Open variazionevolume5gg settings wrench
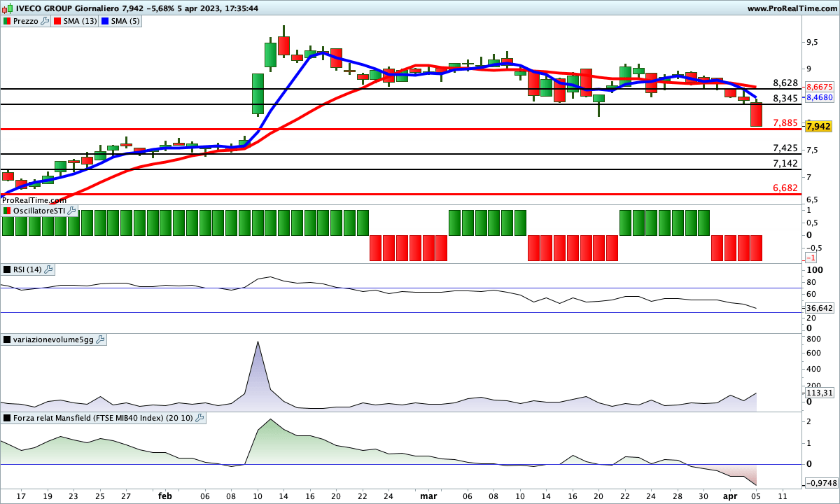 click(x=100, y=339)
